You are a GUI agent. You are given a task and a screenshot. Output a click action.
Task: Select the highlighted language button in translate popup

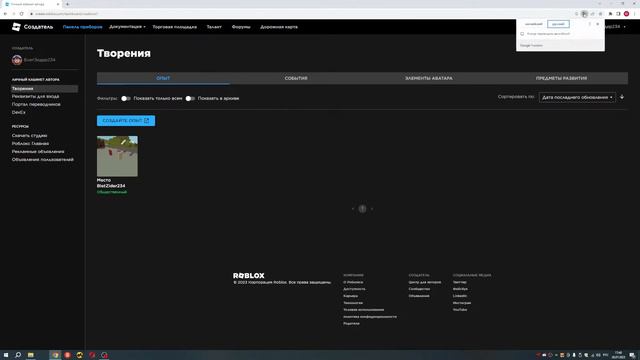(x=558, y=24)
